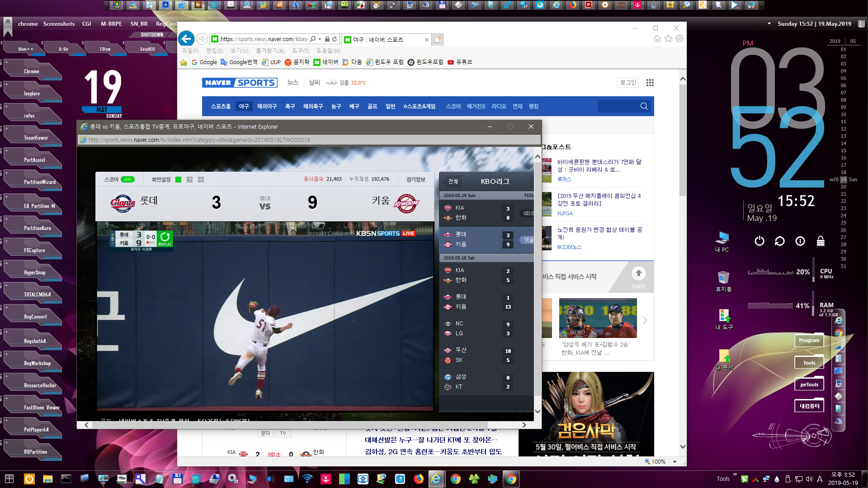Open 내 문서 desktop icon

click(724, 360)
